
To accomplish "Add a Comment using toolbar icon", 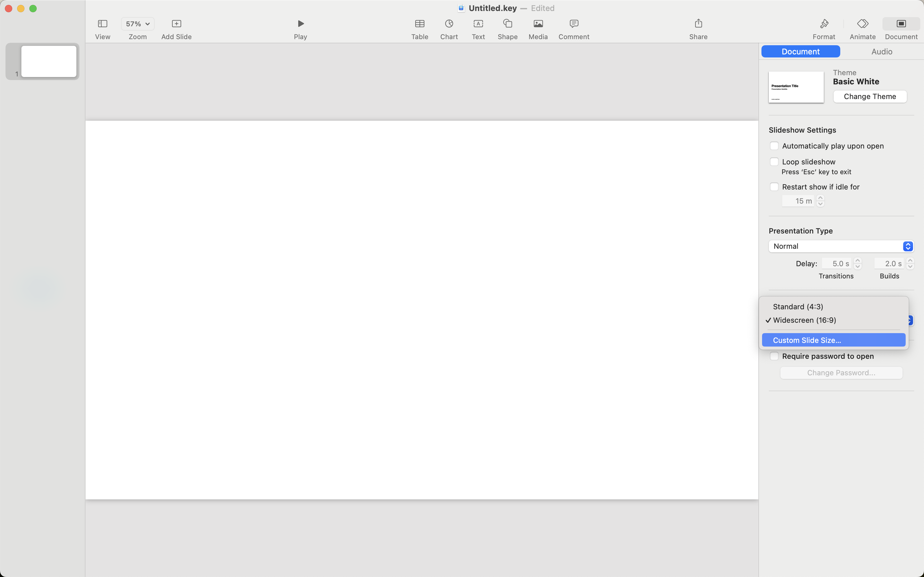I will coord(574,24).
